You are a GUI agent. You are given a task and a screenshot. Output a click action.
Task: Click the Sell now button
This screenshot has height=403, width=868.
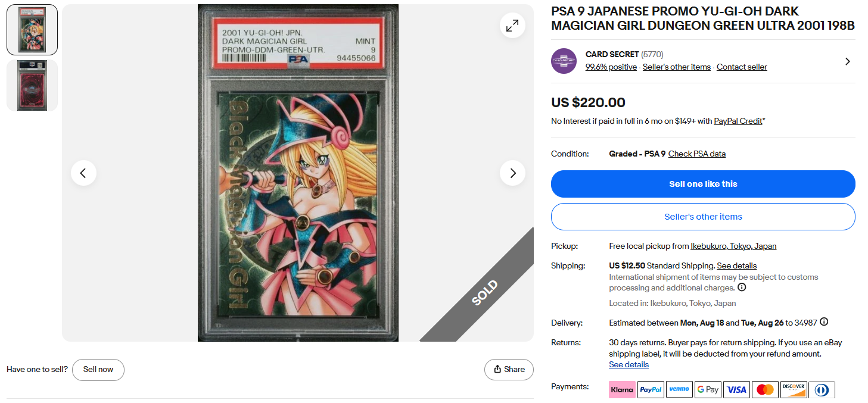pyautogui.click(x=98, y=370)
